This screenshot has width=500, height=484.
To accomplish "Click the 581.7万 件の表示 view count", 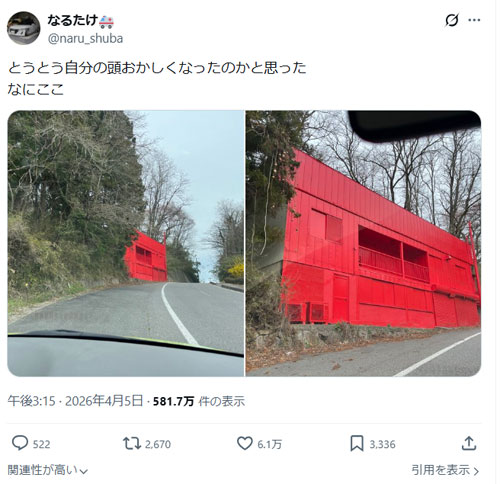I will [199, 401].
